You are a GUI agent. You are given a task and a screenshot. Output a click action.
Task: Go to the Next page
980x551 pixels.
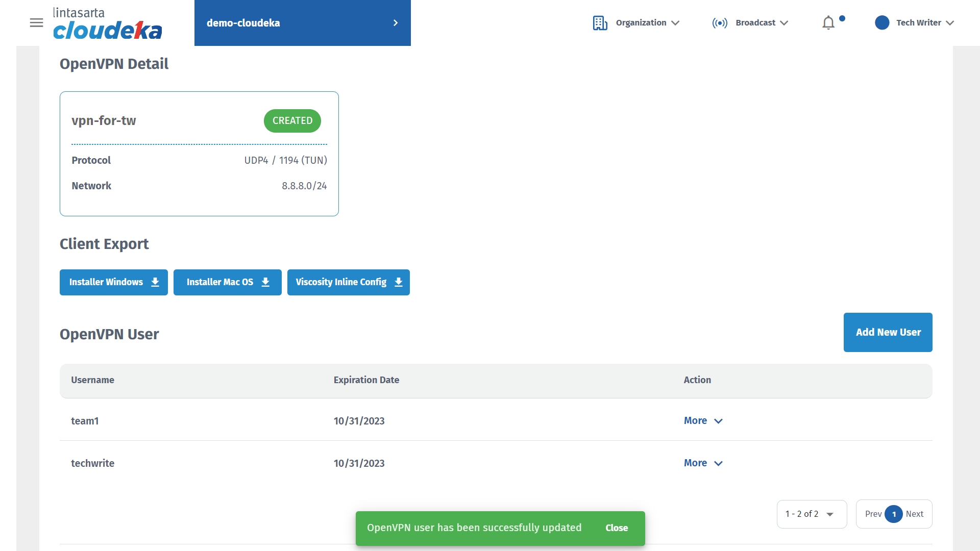click(915, 514)
